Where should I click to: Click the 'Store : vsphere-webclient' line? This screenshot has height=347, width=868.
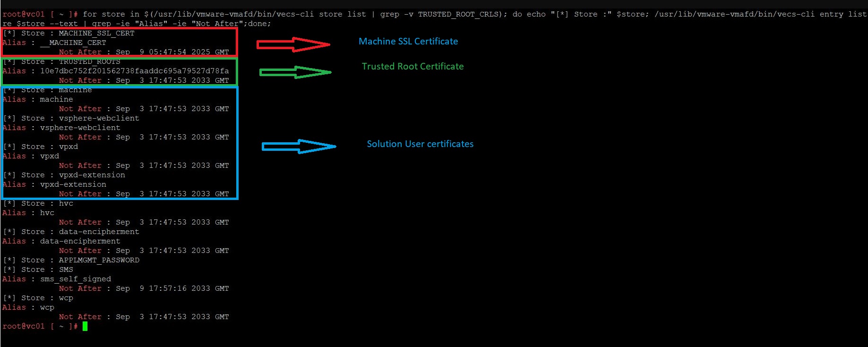tap(71, 118)
